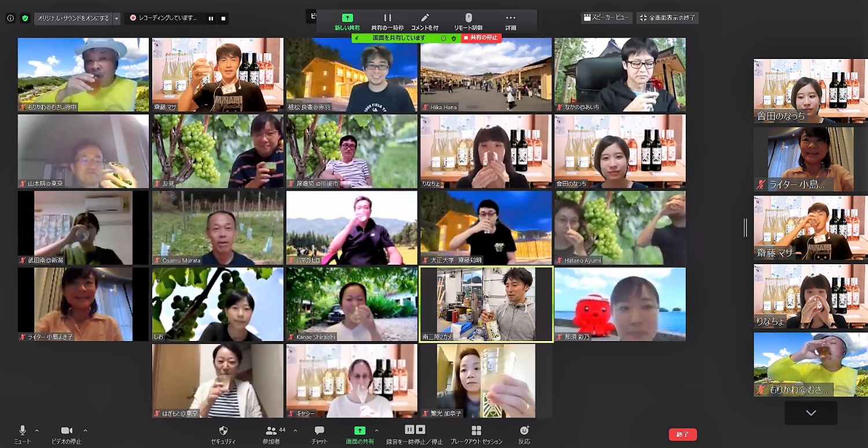868x448 pixels.
Task: Click the red End (終了) meeting button
Action: point(683,434)
